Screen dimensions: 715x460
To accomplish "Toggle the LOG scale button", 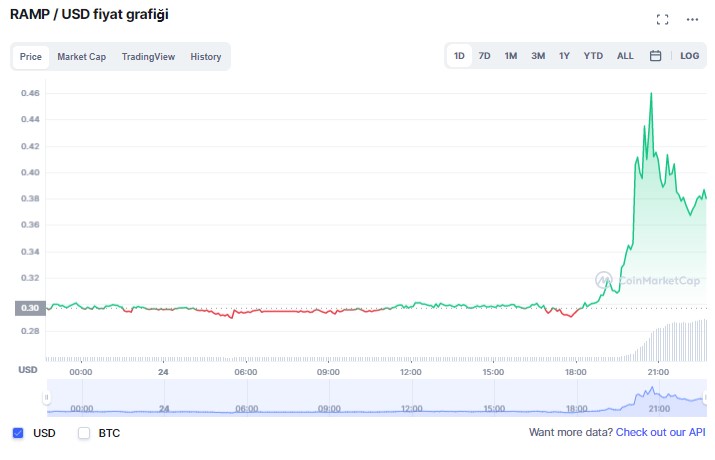I will point(689,56).
